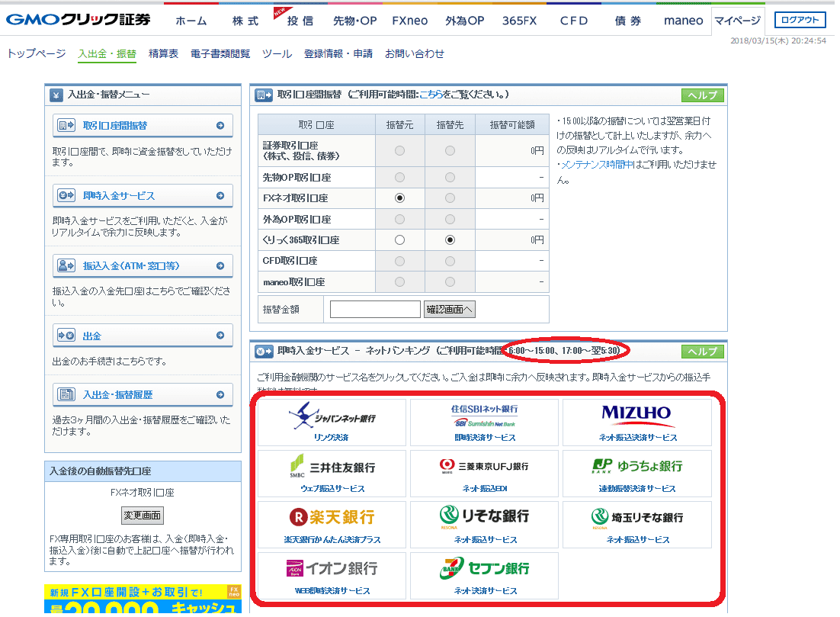
Task: Go to 精算表 in the submenu
Action: coord(163,53)
